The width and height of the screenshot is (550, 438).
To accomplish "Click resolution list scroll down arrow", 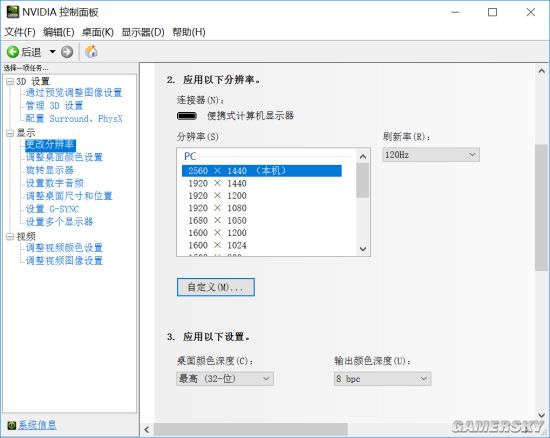I will (x=363, y=249).
